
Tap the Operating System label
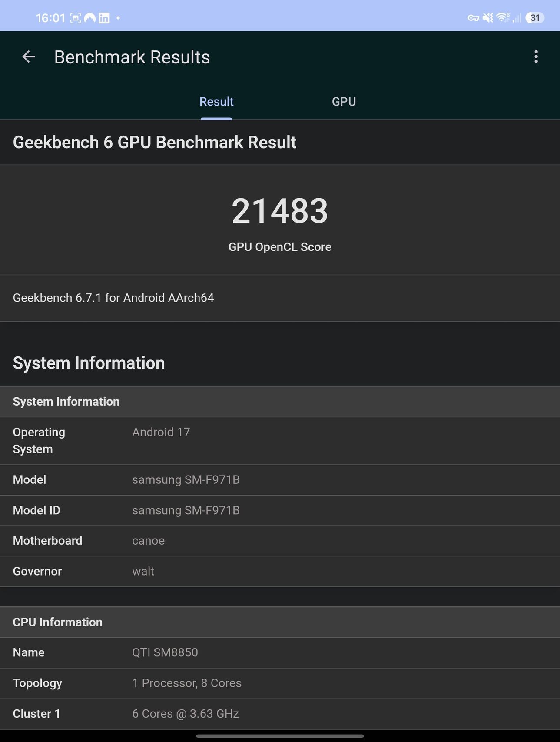(x=39, y=440)
